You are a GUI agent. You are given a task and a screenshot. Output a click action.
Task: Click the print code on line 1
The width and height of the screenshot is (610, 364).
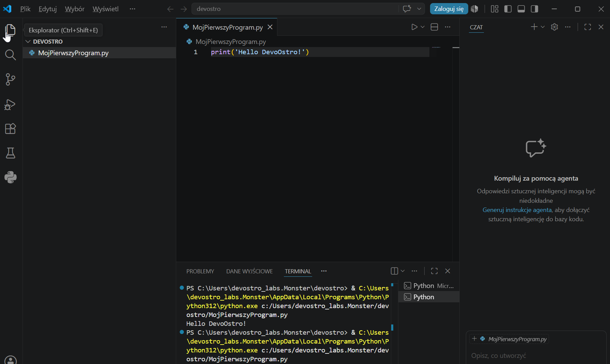(260, 52)
